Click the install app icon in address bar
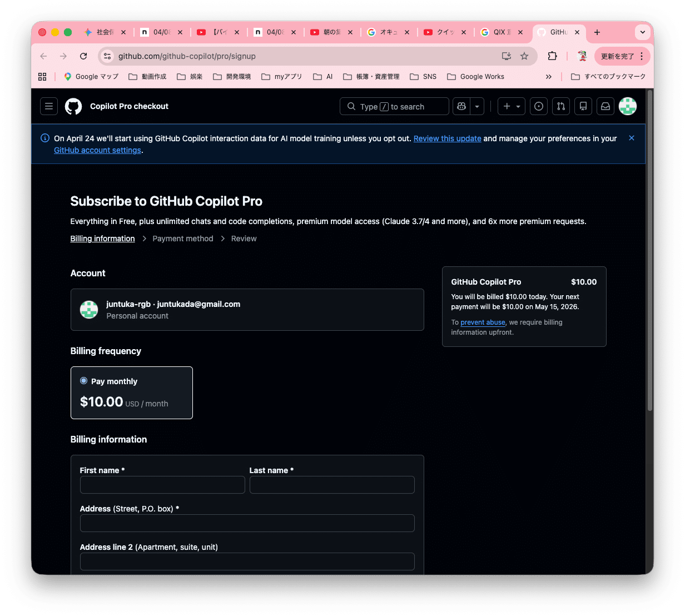The image size is (685, 616). pos(507,56)
